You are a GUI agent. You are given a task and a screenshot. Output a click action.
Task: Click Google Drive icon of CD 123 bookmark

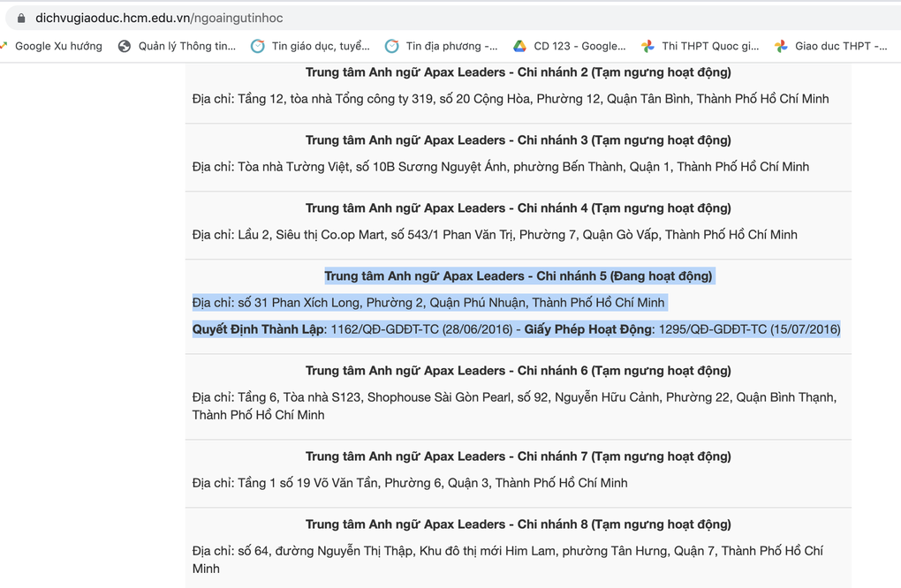point(519,46)
